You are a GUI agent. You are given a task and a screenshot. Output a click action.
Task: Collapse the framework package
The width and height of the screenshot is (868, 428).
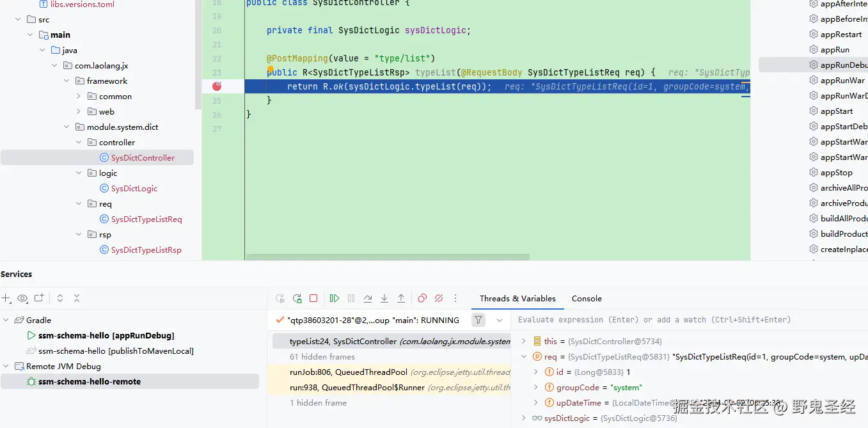pyautogui.click(x=66, y=81)
